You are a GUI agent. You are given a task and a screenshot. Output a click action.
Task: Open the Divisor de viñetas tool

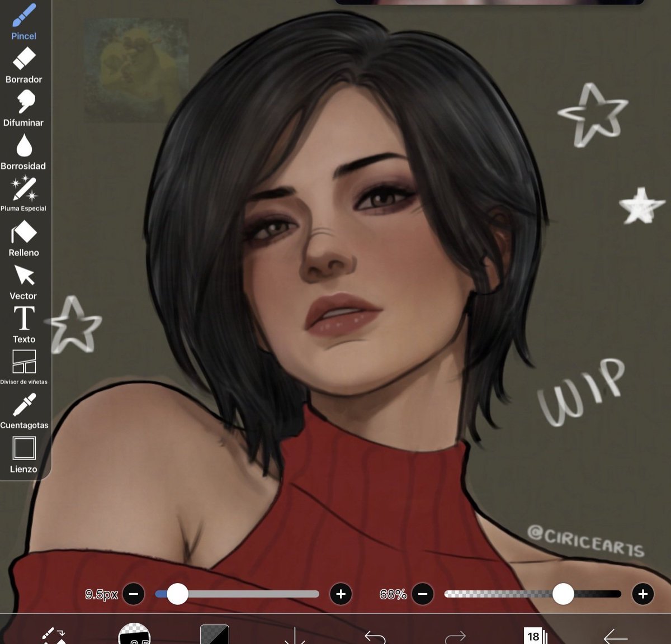click(x=23, y=367)
